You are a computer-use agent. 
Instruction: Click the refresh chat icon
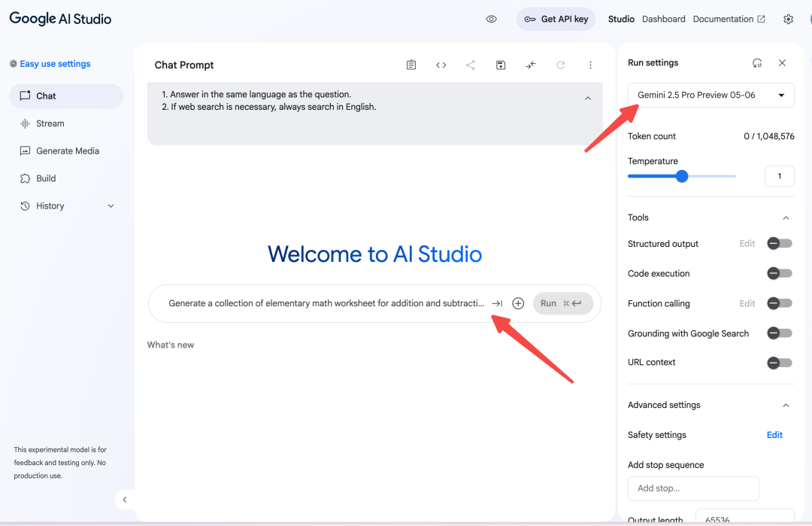click(560, 65)
